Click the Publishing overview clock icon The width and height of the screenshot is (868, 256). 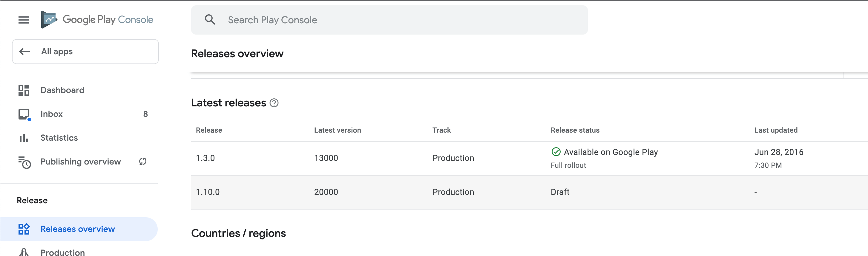(24, 162)
